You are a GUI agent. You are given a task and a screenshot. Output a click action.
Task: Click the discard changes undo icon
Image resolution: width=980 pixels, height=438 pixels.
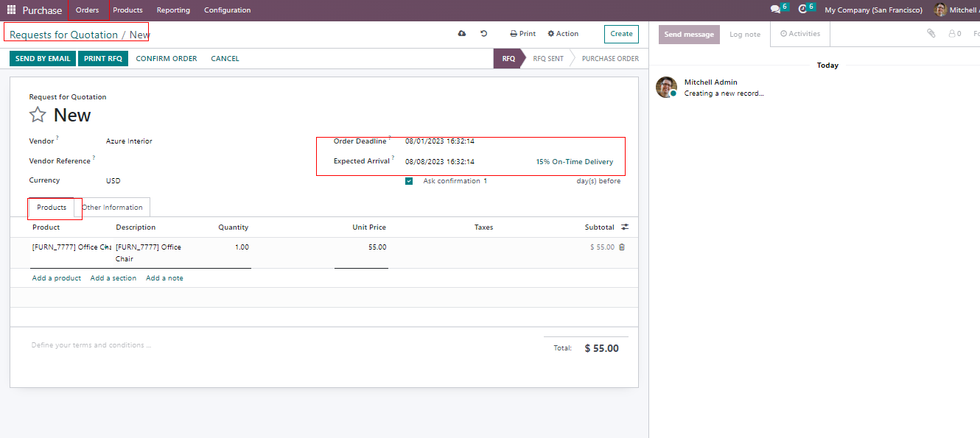coord(483,34)
